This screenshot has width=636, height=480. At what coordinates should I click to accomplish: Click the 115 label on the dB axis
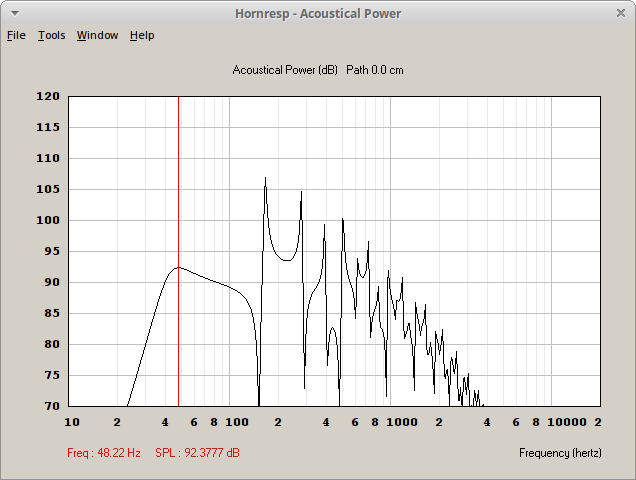[x=48, y=127]
